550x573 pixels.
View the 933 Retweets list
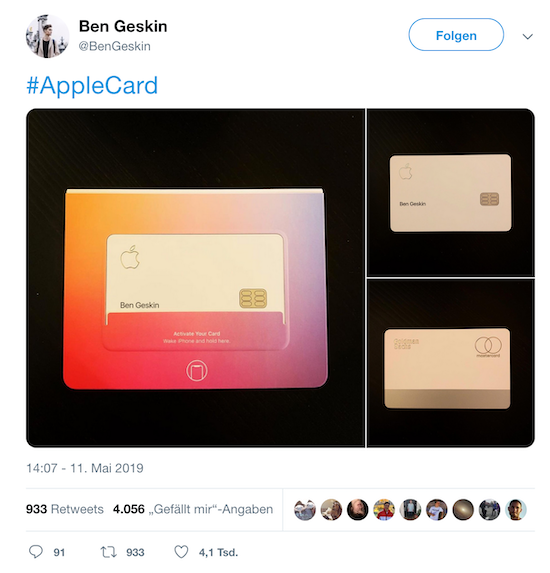(65, 509)
